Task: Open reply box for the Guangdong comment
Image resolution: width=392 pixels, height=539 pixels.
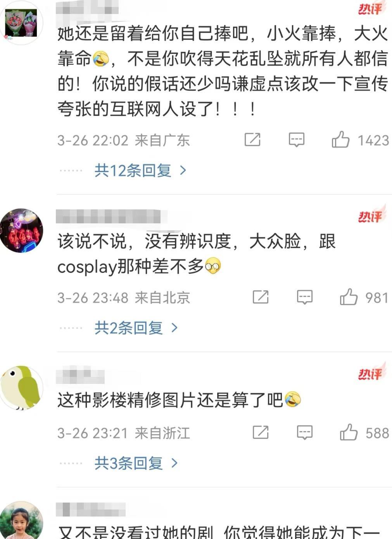Action: [297, 140]
